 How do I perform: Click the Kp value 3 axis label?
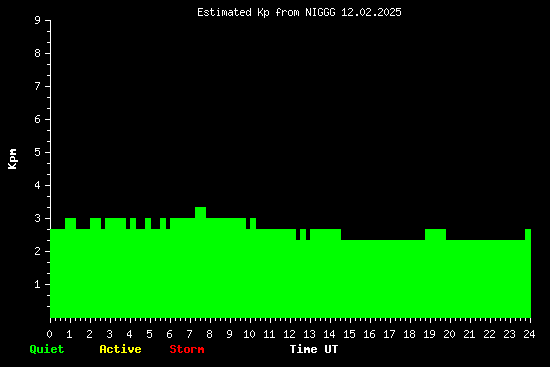[x=38, y=218]
